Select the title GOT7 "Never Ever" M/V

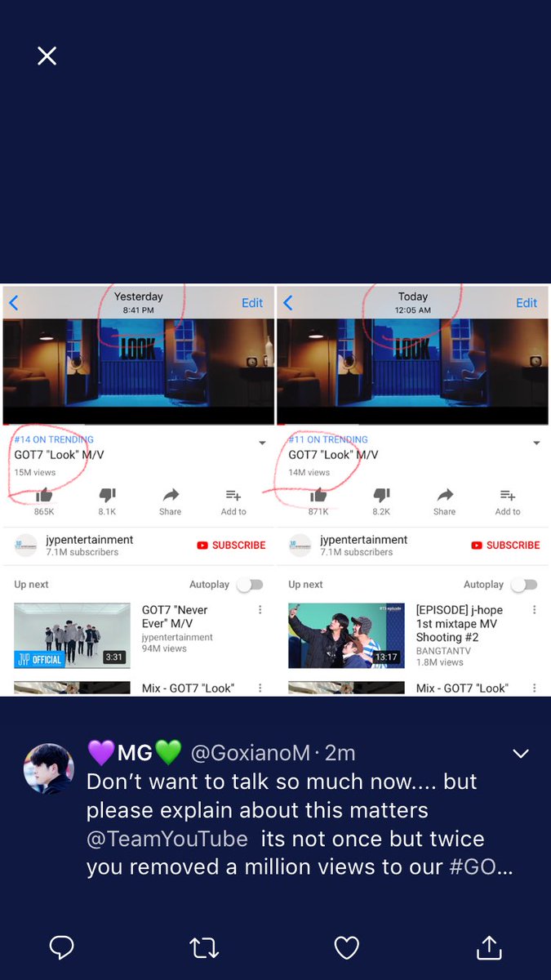[175, 617]
